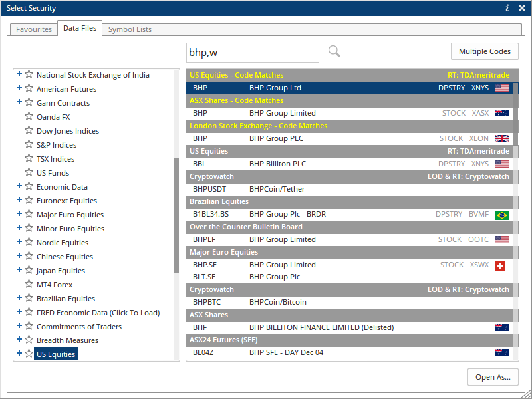This screenshot has height=399, width=532.
Task: Open the Symbol Lists tab
Action: 130,29
